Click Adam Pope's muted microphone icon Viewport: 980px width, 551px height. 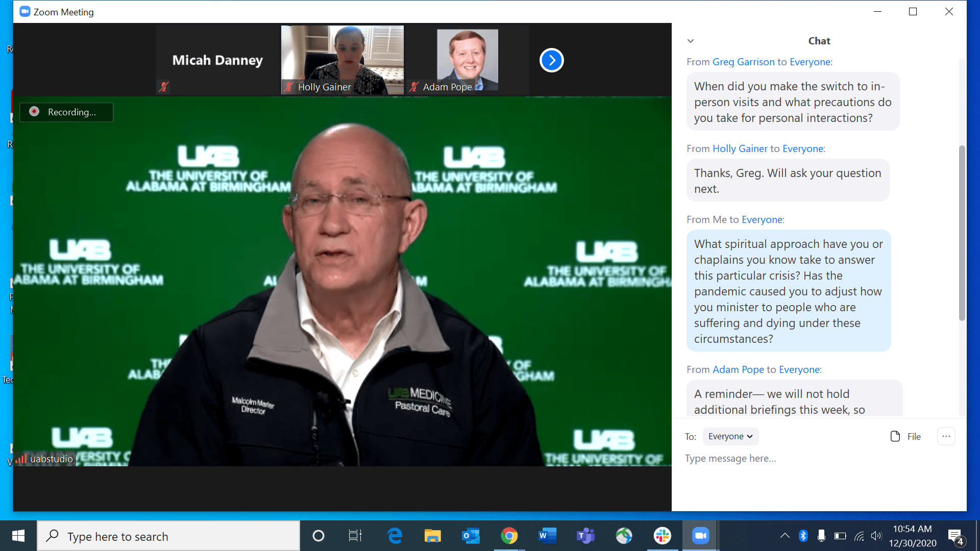tap(414, 87)
